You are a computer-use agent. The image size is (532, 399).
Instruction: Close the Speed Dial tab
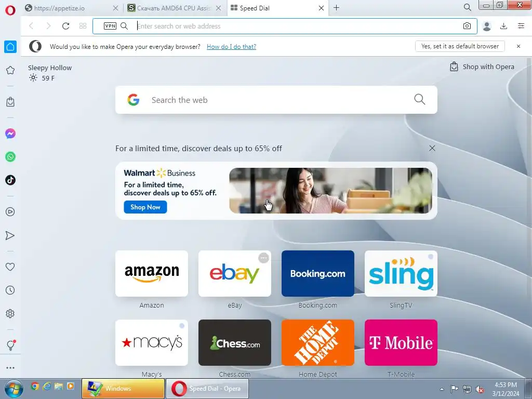pyautogui.click(x=321, y=8)
